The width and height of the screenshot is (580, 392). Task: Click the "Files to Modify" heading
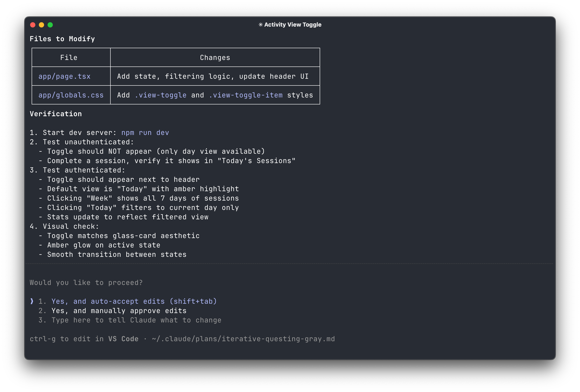[62, 39]
